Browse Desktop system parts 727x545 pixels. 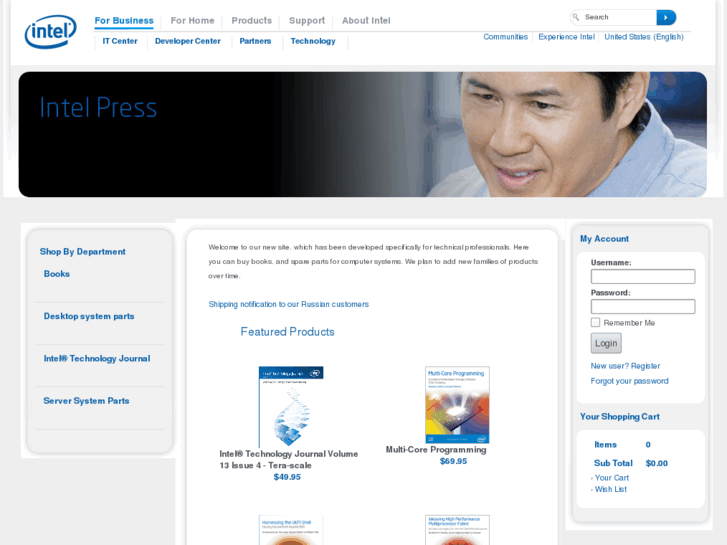coord(89,316)
